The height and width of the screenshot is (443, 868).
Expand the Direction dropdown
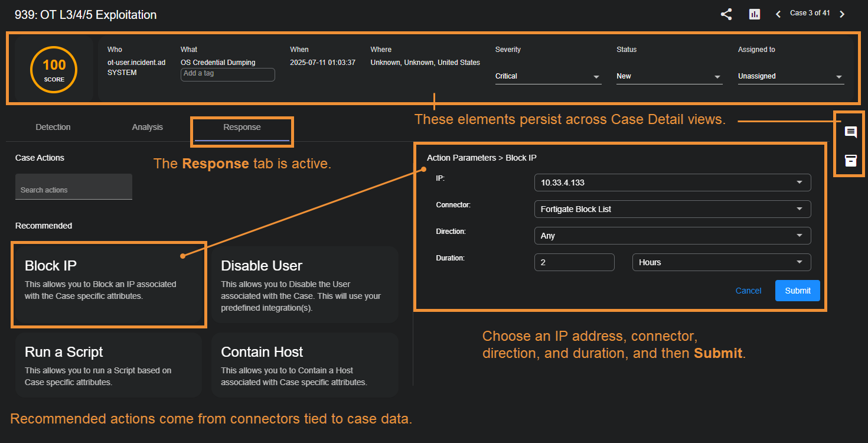(672, 236)
